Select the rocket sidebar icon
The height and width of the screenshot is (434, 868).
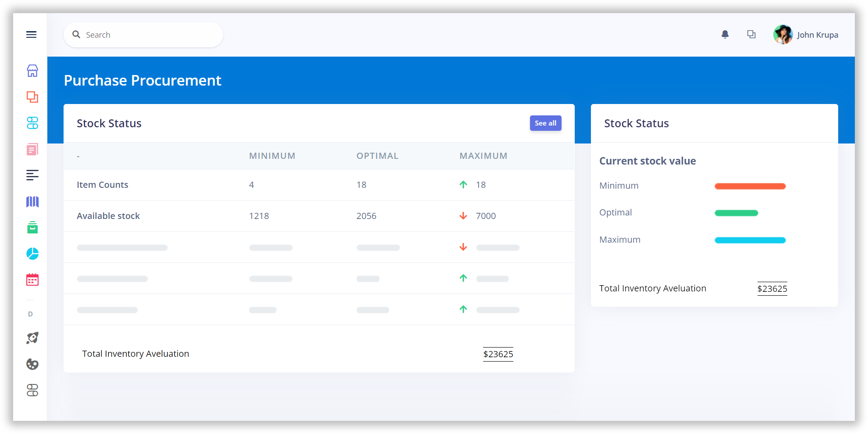pyautogui.click(x=32, y=338)
